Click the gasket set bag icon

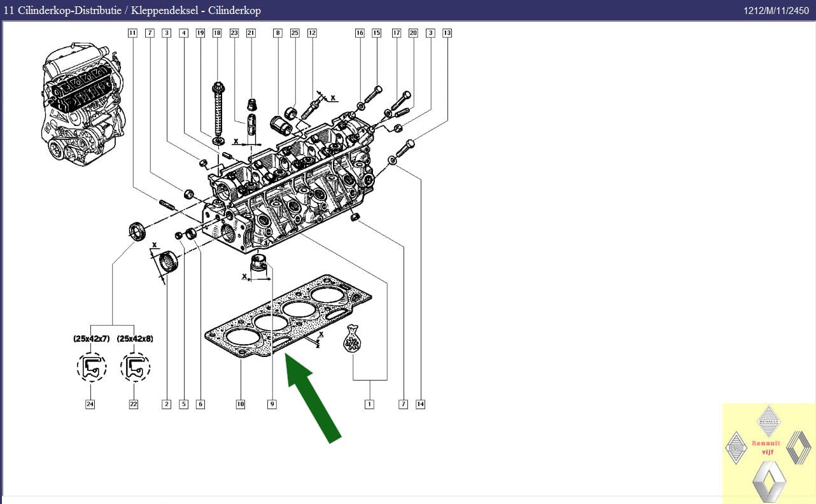pos(352,339)
